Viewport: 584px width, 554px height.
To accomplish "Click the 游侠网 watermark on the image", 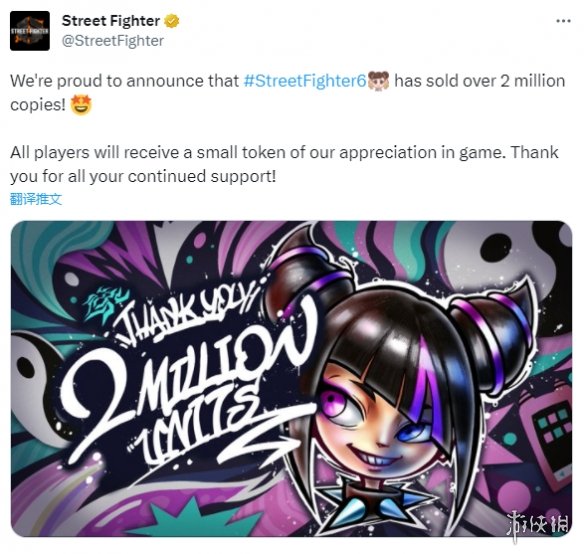I will 538,525.
